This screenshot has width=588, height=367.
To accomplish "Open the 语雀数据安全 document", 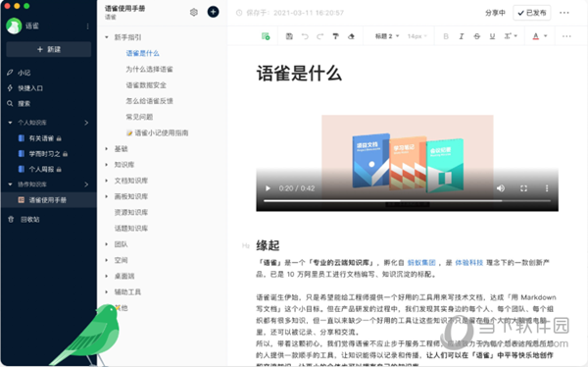I will (x=146, y=85).
